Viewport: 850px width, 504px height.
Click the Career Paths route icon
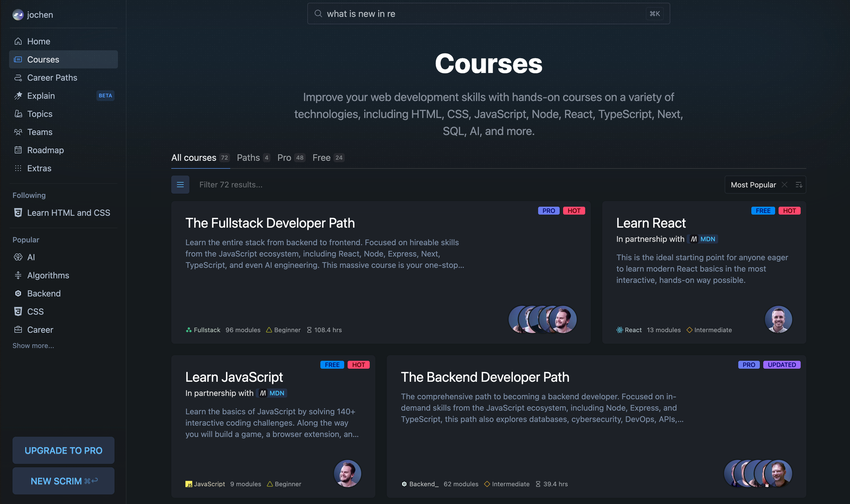(18, 78)
